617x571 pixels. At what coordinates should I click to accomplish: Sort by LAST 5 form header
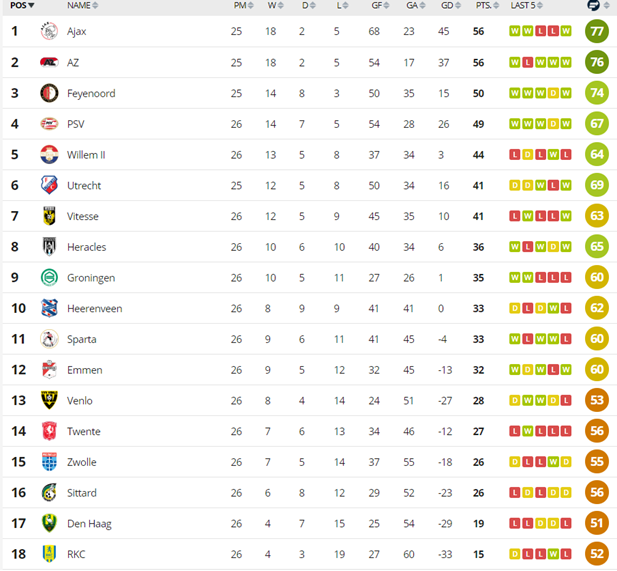(x=526, y=5)
